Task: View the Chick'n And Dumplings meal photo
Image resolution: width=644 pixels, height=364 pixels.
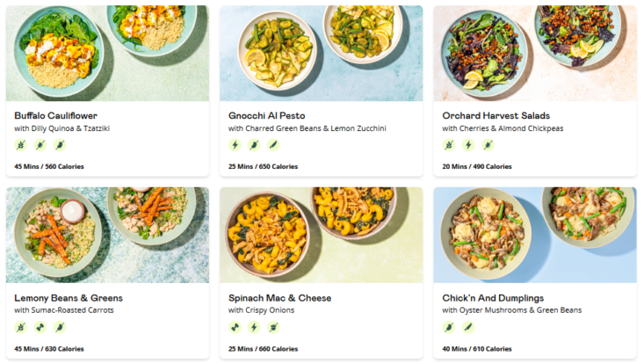Action: click(x=534, y=234)
